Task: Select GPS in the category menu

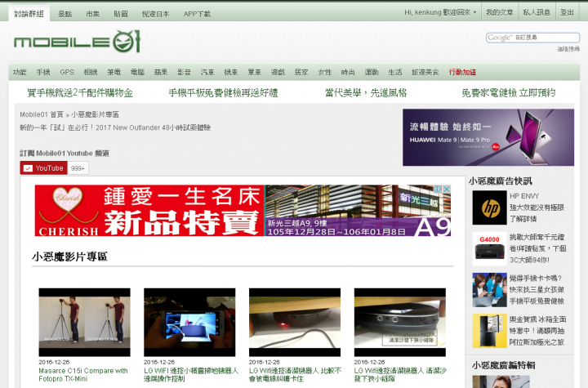Action: (67, 72)
